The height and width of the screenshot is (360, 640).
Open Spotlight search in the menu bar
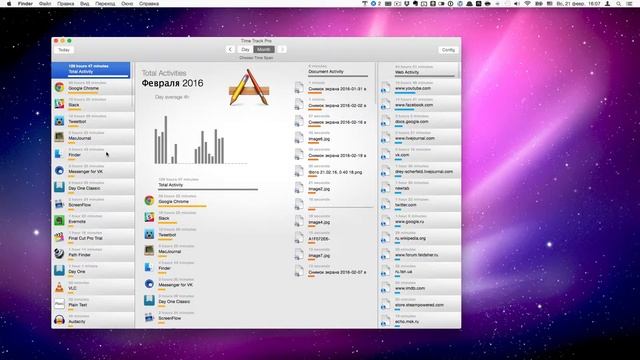[619, 4]
